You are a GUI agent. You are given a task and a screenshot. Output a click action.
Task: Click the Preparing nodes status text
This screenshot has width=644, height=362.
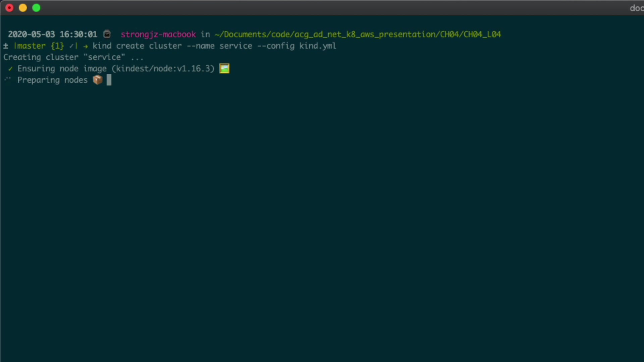pyautogui.click(x=52, y=80)
